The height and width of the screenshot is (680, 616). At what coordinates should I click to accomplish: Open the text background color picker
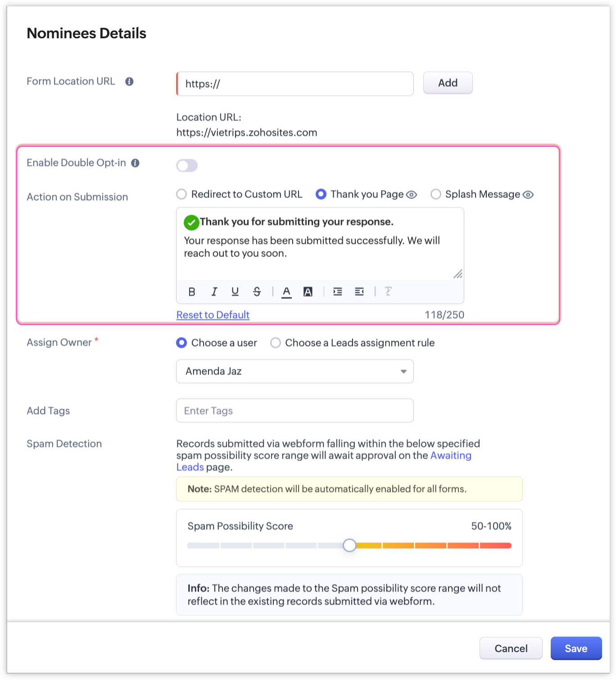tap(308, 292)
